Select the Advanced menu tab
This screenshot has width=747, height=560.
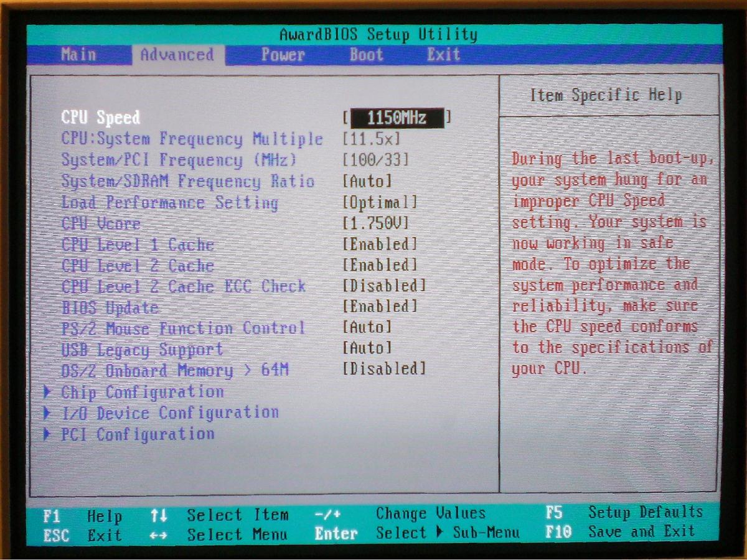(177, 55)
